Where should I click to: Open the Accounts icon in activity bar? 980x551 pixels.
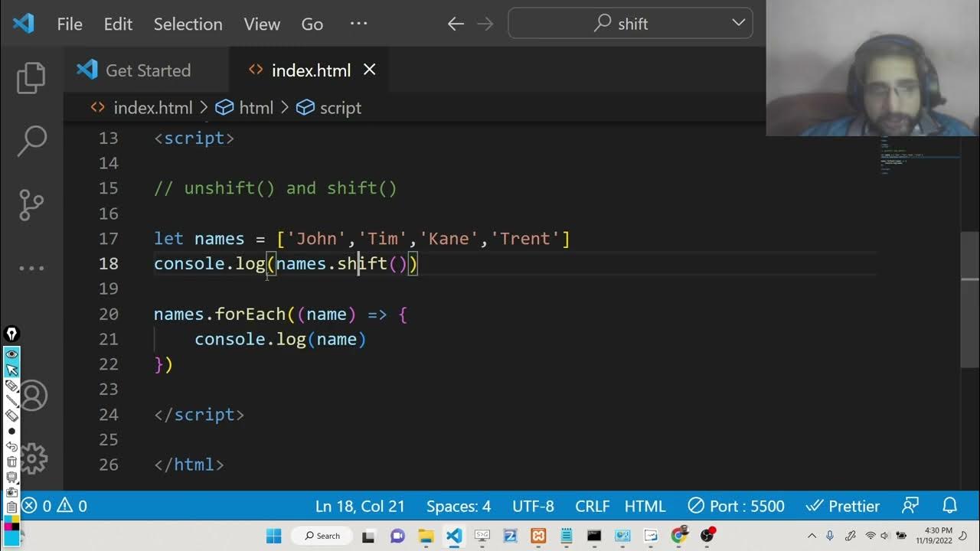pyautogui.click(x=34, y=396)
